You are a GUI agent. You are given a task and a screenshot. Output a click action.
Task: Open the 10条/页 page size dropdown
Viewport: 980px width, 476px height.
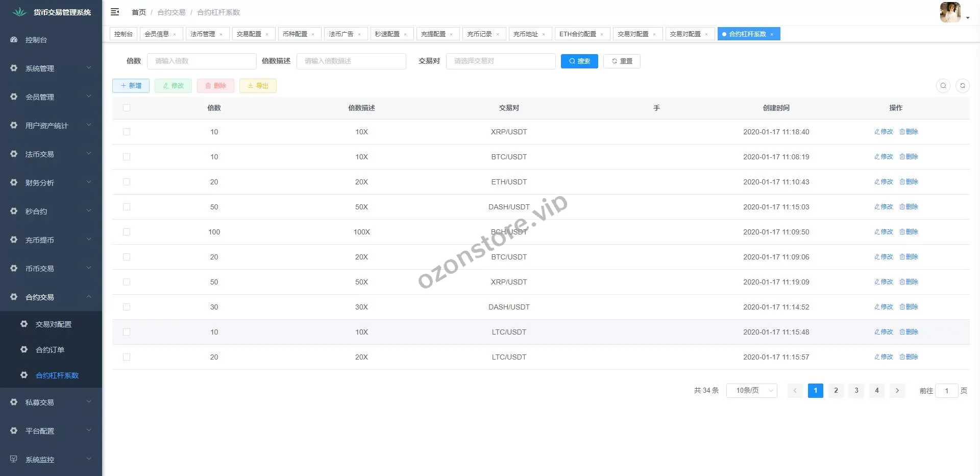[751, 391]
